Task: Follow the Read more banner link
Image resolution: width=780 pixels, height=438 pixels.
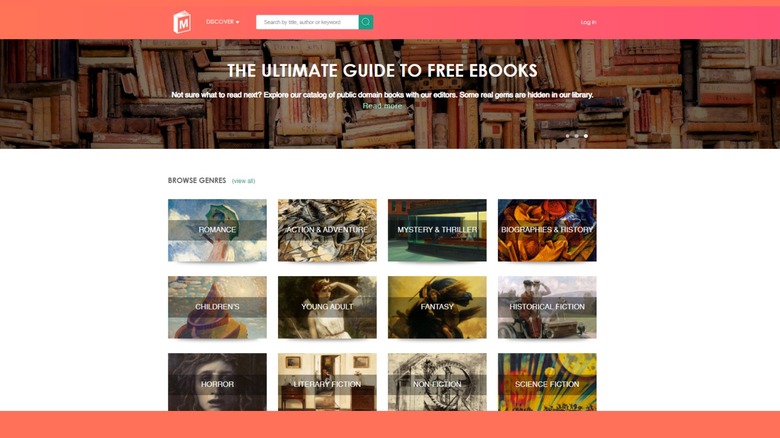Action: coord(382,106)
